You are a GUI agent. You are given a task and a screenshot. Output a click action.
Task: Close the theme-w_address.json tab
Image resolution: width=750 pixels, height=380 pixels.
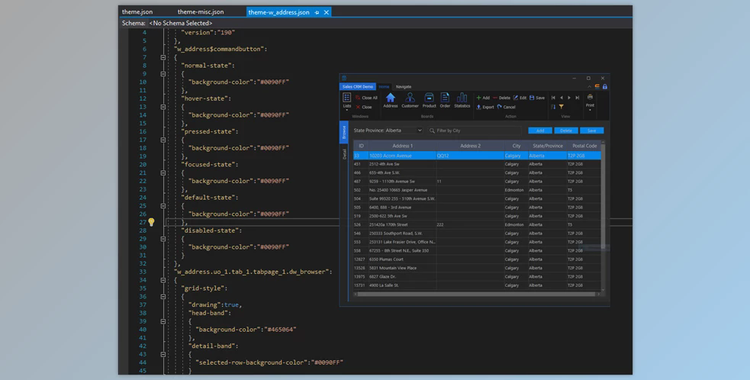tap(327, 12)
